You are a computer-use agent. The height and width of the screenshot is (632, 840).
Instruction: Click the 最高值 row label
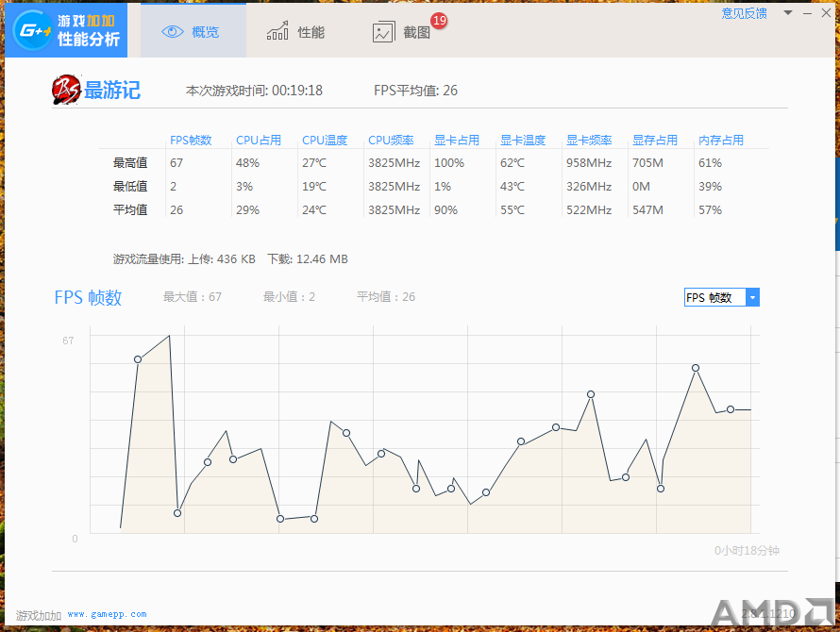[130, 163]
